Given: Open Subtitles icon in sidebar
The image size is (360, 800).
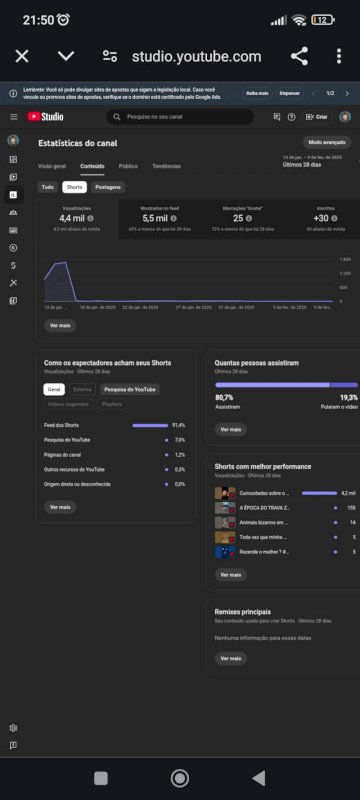Looking at the screenshot, I should 13,230.
